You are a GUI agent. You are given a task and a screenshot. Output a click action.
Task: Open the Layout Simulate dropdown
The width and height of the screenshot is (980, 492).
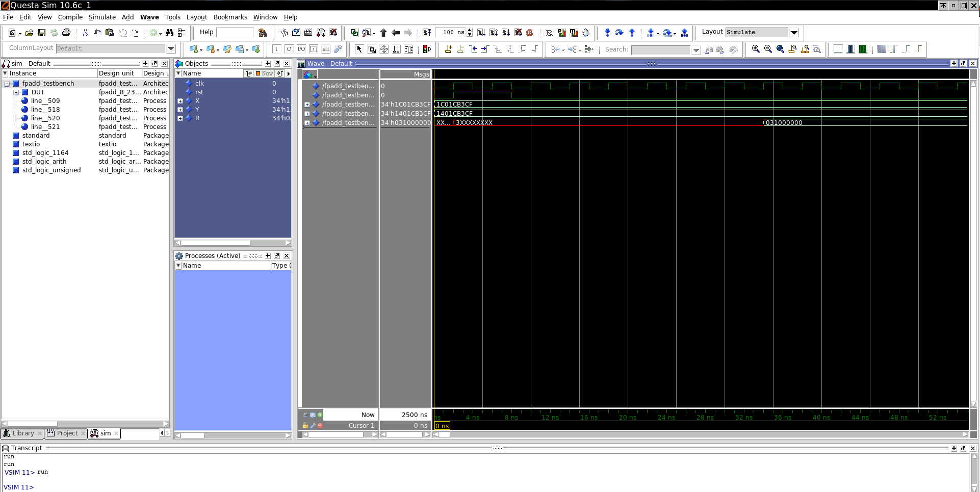794,32
